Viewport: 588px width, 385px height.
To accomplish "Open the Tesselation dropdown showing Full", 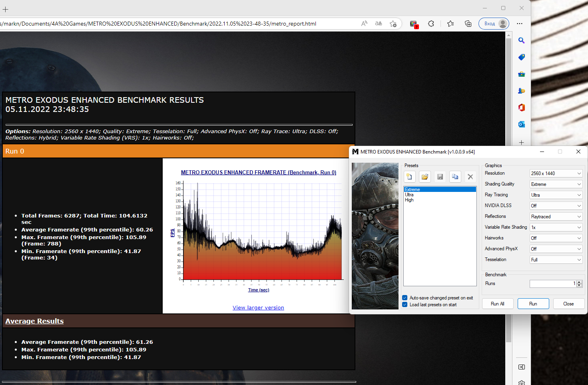I will point(556,260).
